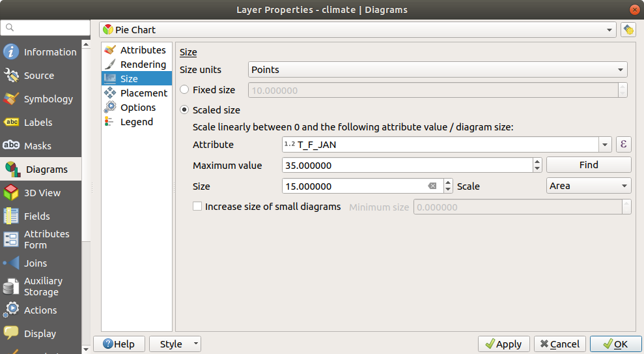Select the Fixed size radio button

[185, 90]
